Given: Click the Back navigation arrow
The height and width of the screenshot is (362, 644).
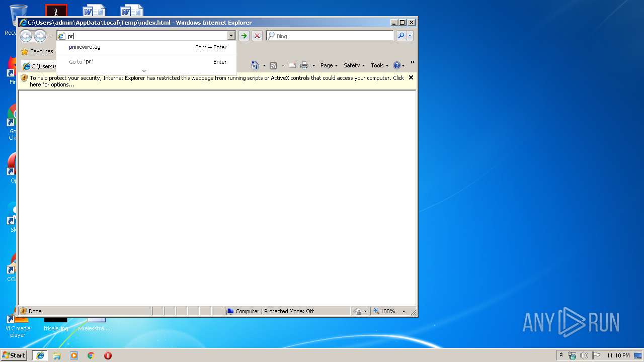Looking at the screenshot, I should click(x=26, y=36).
